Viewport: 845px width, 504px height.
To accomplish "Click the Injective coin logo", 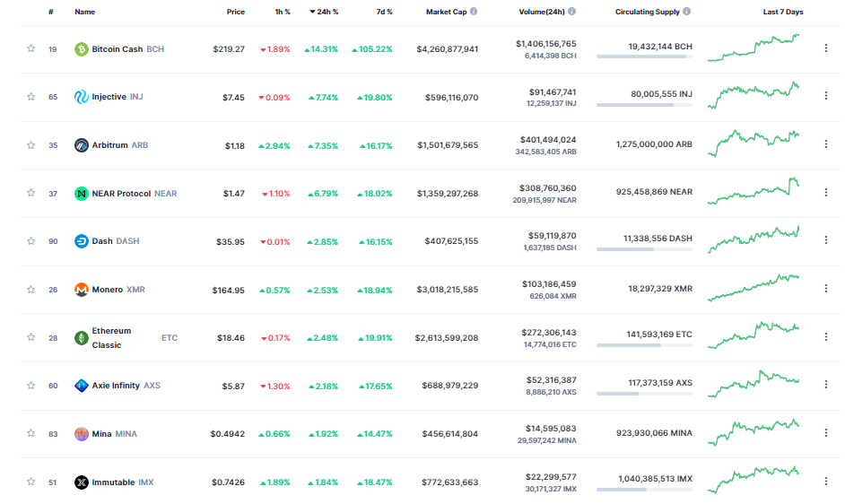I will coord(82,97).
